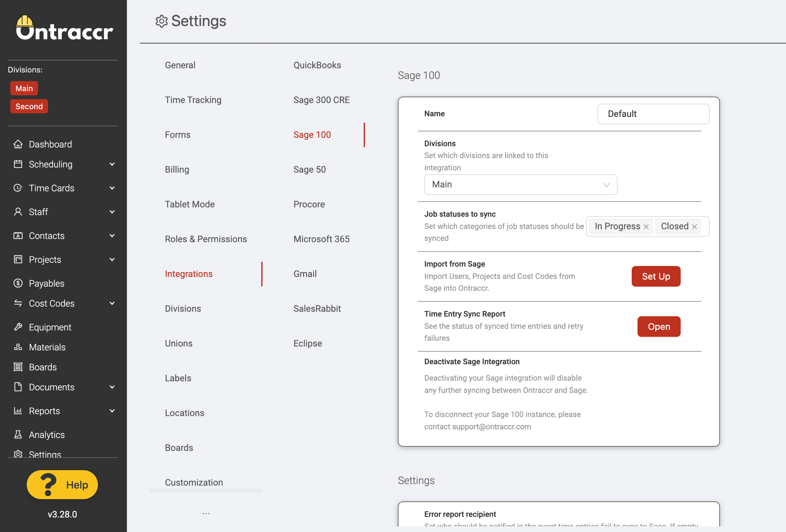The image size is (786, 532).
Task: Open the Locations settings tab
Action: click(x=185, y=413)
